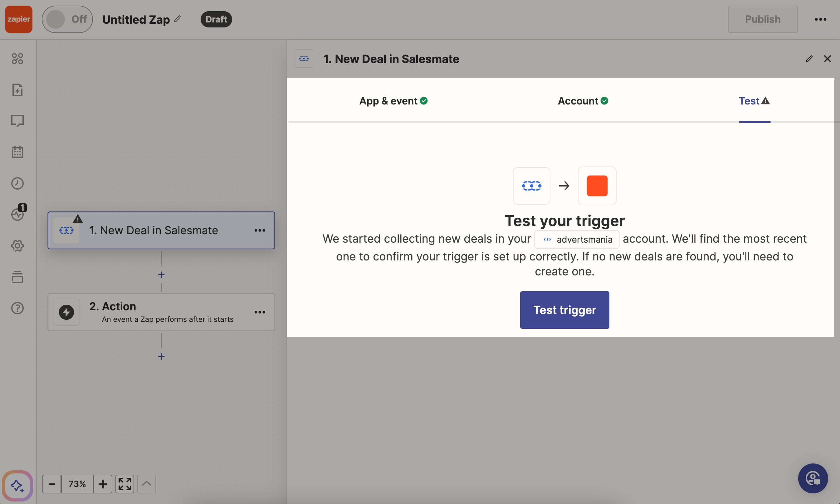This screenshot has height=504, width=840.
Task: Open the apps grid sidebar icon
Action: click(17, 59)
